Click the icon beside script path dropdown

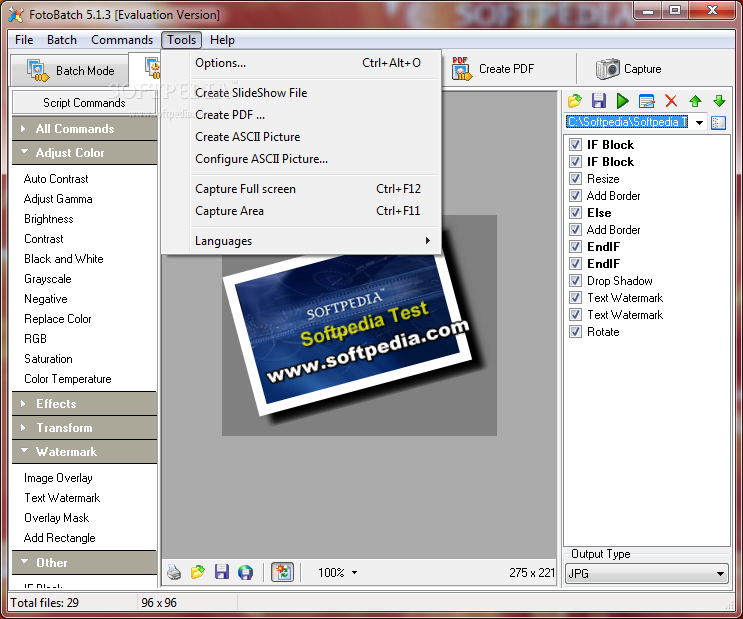(x=718, y=122)
